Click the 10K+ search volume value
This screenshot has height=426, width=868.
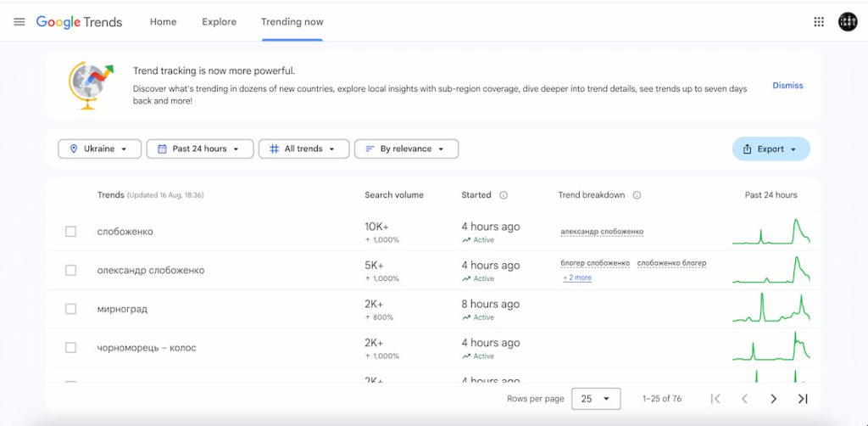[377, 227]
